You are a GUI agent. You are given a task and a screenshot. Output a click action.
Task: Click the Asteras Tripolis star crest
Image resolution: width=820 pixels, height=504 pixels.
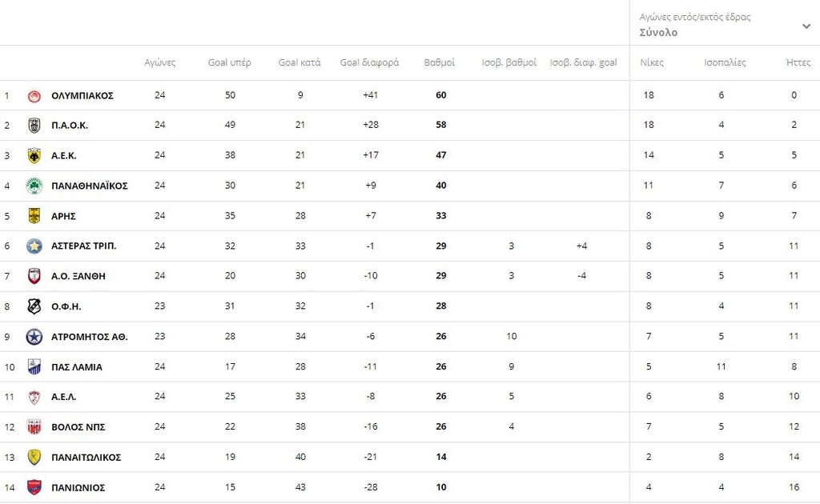pos(34,246)
